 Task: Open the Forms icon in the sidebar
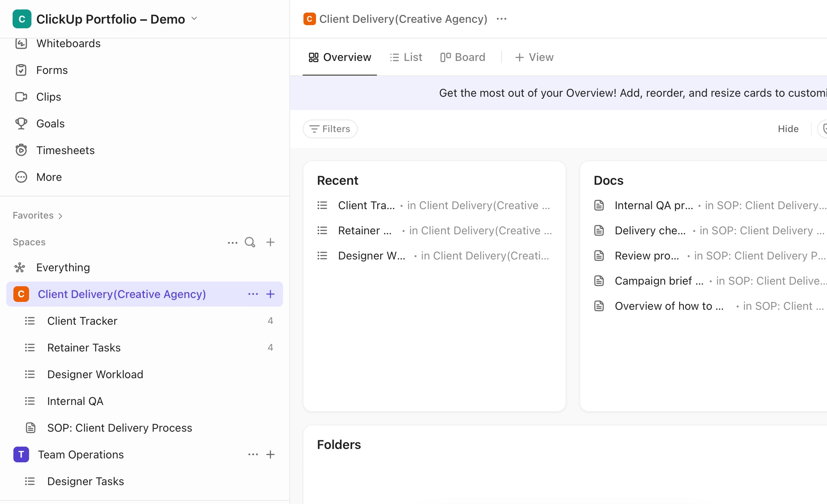point(21,70)
